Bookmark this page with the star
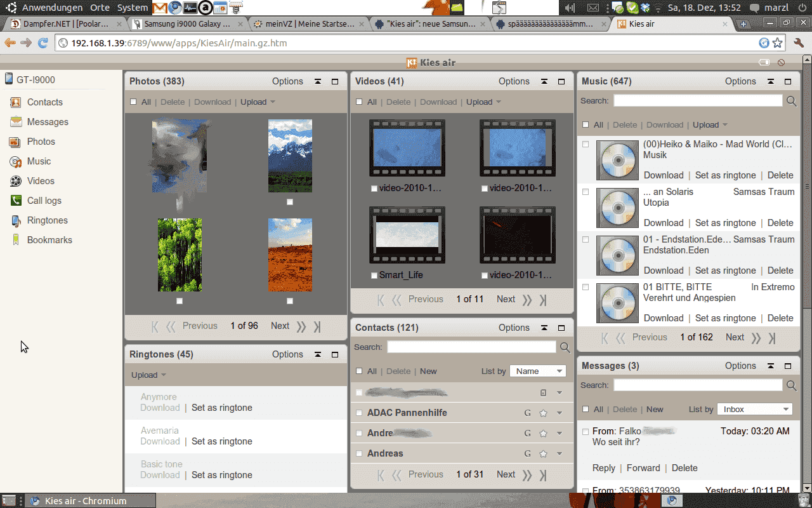 tap(778, 43)
